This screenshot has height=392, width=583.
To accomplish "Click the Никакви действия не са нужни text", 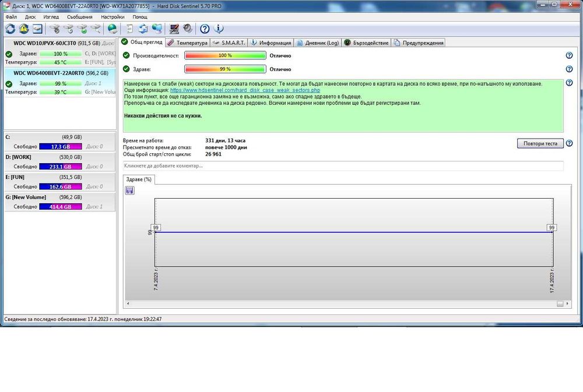I will (x=163, y=115).
